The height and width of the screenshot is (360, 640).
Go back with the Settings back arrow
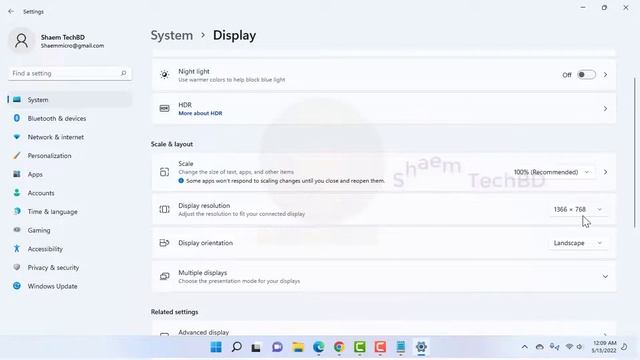pos(11,11)
